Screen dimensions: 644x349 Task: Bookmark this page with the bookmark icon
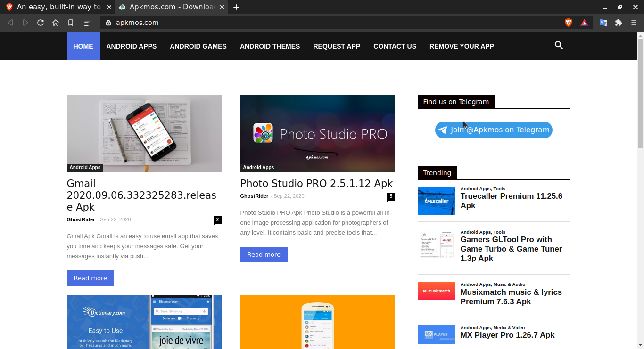pyautogui.click(x=71, y=23)
